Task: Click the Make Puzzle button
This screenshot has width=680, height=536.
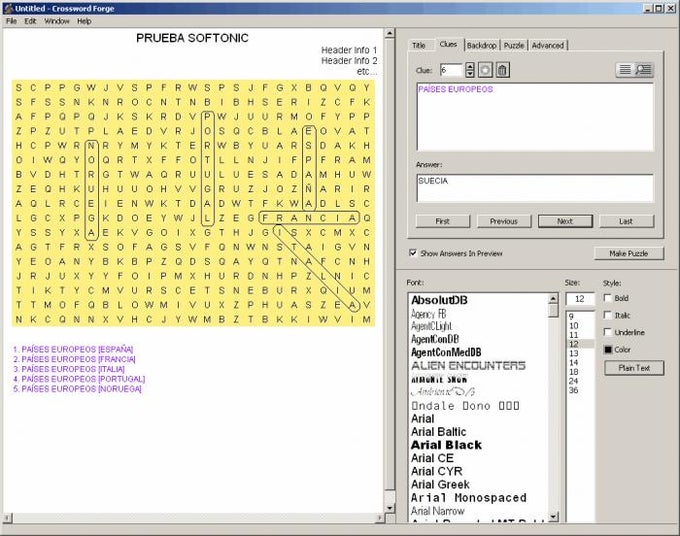Action: pyautogui.click(x=628, y=253)
